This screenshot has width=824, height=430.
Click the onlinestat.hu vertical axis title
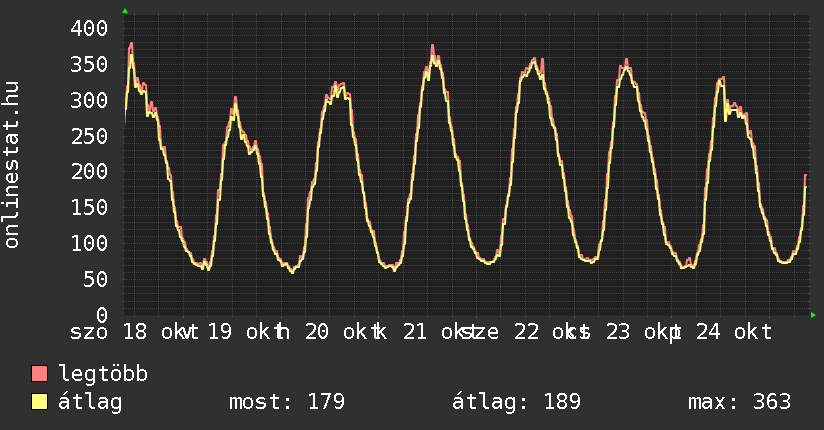[13, 166]
